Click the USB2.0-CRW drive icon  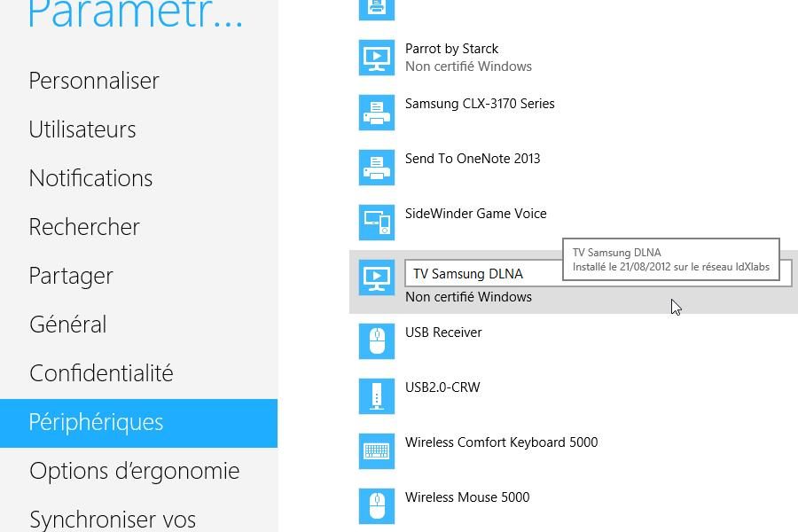point(377,396)
